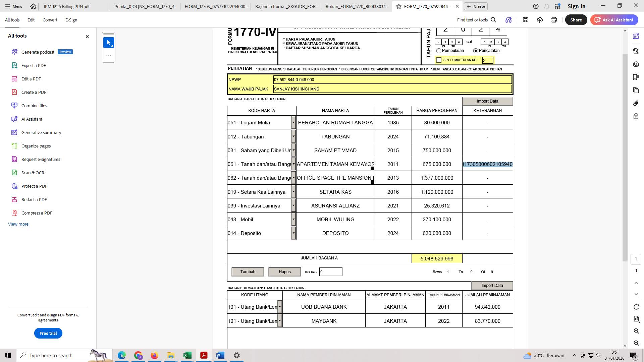644x362 pixels.
Task: Click Import Data for Bagian A
Action: click(487, 101)
